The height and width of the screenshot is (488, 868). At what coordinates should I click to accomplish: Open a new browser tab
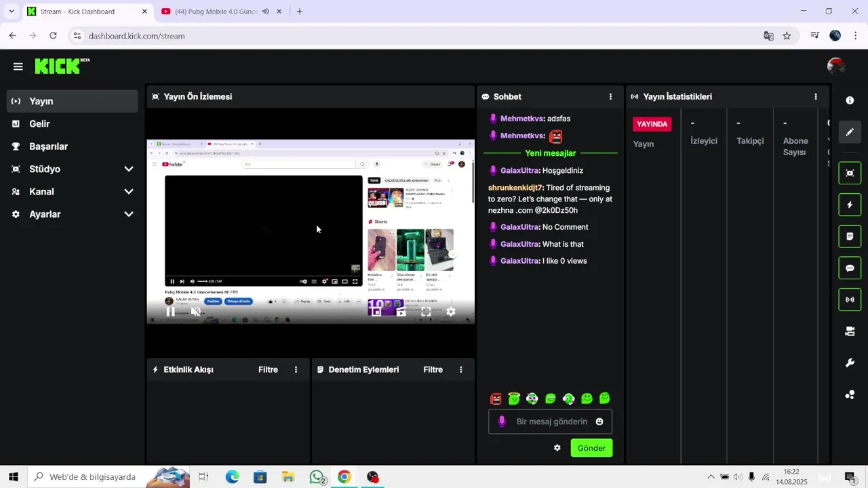click(299, 12)
